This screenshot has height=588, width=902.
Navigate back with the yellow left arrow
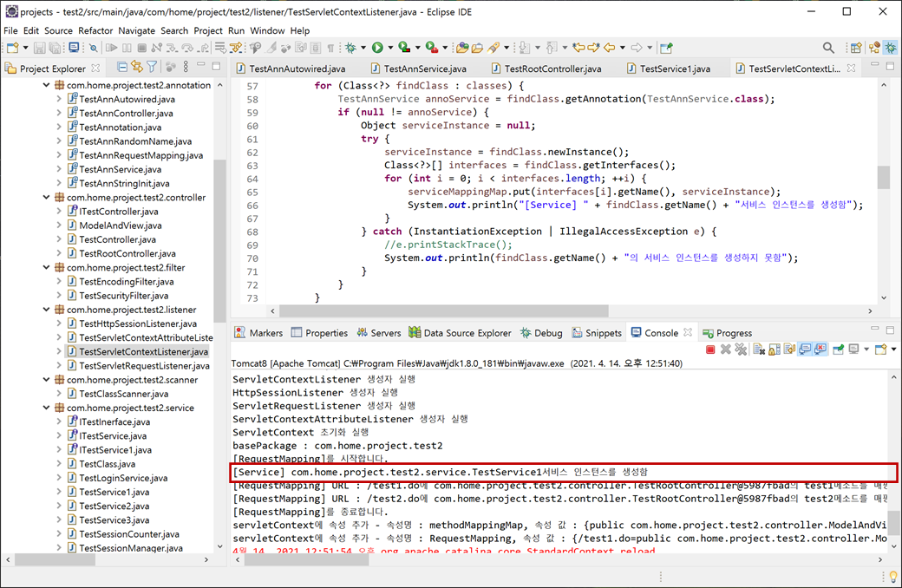tap(609, 48)
